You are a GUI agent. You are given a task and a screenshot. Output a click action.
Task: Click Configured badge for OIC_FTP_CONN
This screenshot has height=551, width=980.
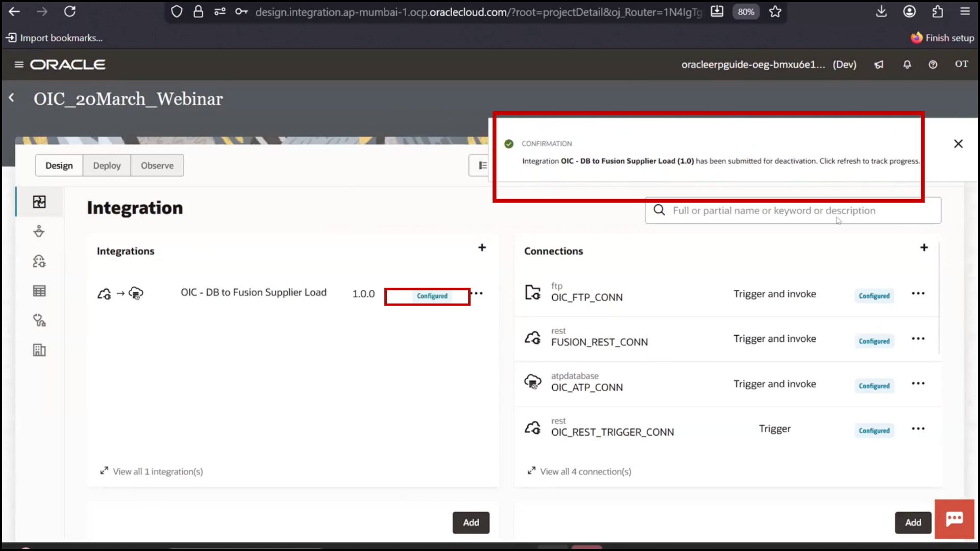click(874, 296)
